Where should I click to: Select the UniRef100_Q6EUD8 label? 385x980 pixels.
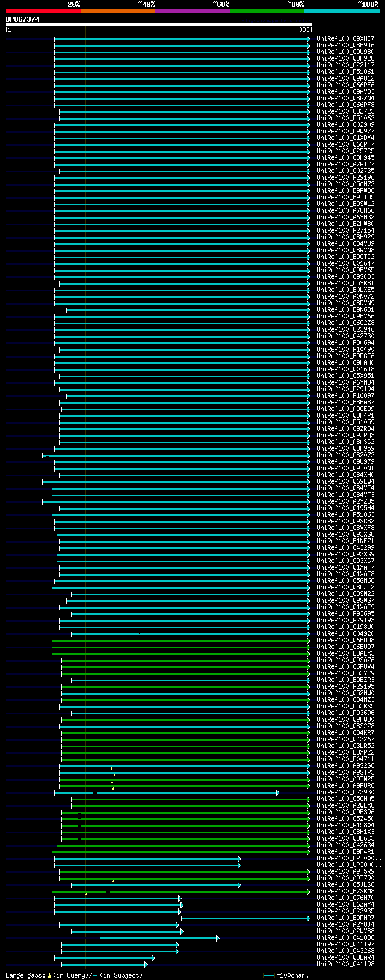click(x=345, y=640)
